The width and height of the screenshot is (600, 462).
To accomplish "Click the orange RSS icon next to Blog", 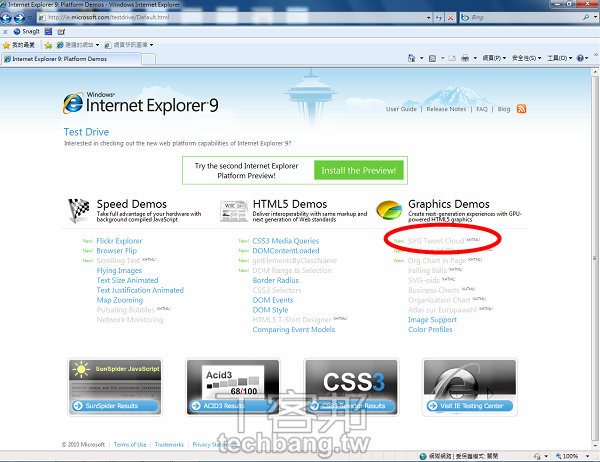I will point(521,109).
